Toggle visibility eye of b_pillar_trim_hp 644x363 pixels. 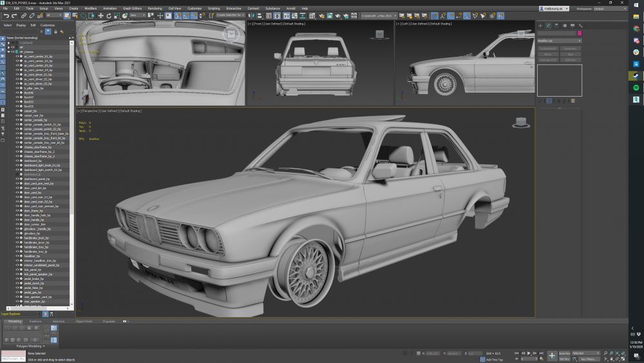click(17, 88)
